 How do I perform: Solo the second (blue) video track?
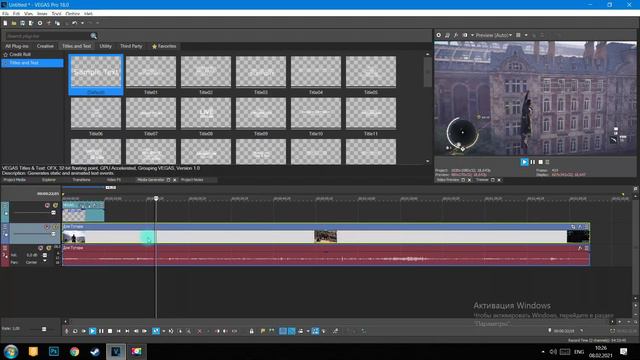[55, 227]
